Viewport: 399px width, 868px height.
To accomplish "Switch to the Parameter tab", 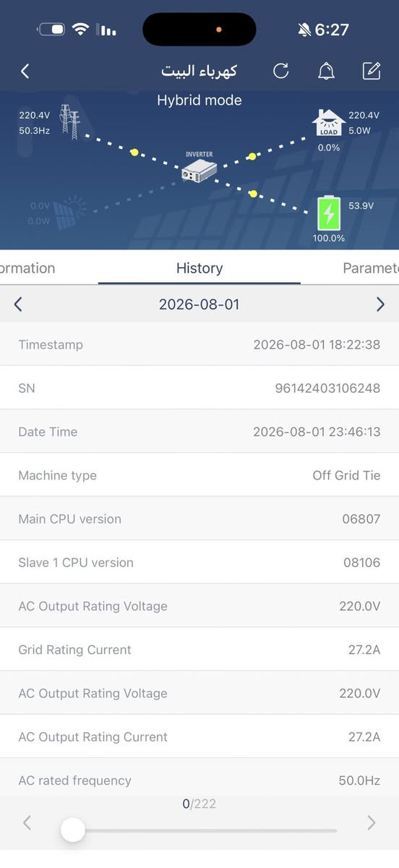I will (x=370, y=268).
